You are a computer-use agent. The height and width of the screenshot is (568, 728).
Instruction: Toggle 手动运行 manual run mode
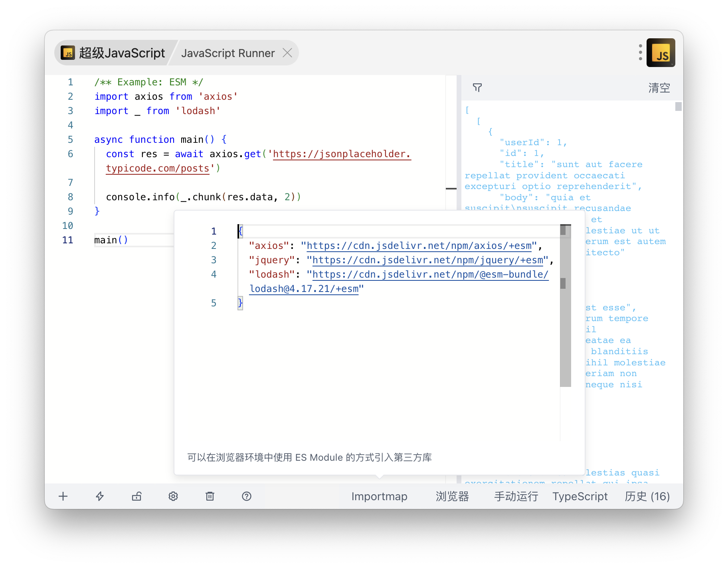click(x=516, y=496)
